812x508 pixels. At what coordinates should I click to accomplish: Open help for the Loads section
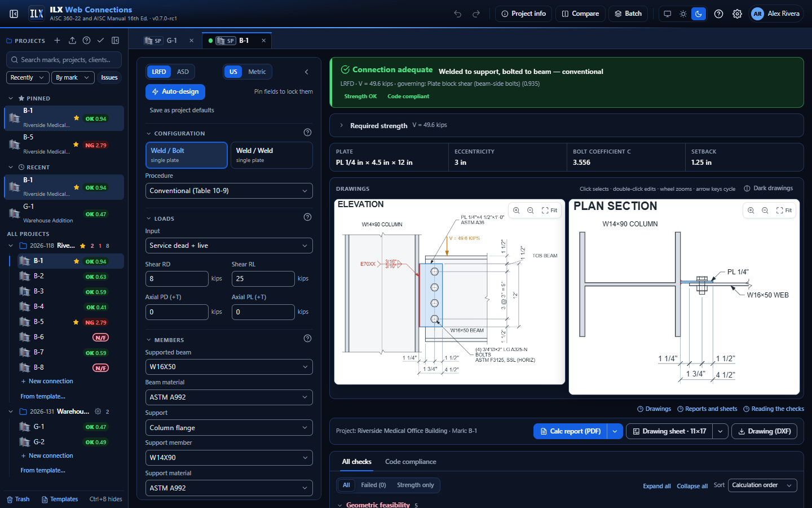coord(307,217)
